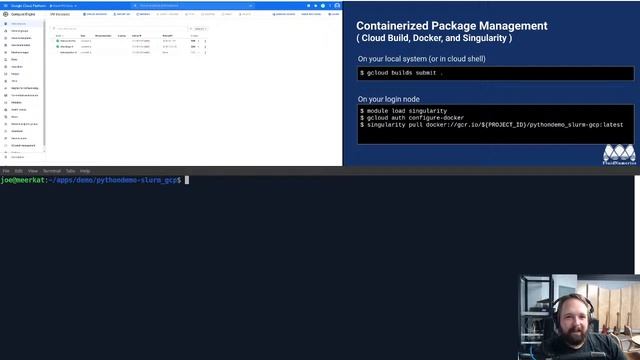Click Network endpoint groups sidebar icon

pyautogui.click(x=6, y=124)
